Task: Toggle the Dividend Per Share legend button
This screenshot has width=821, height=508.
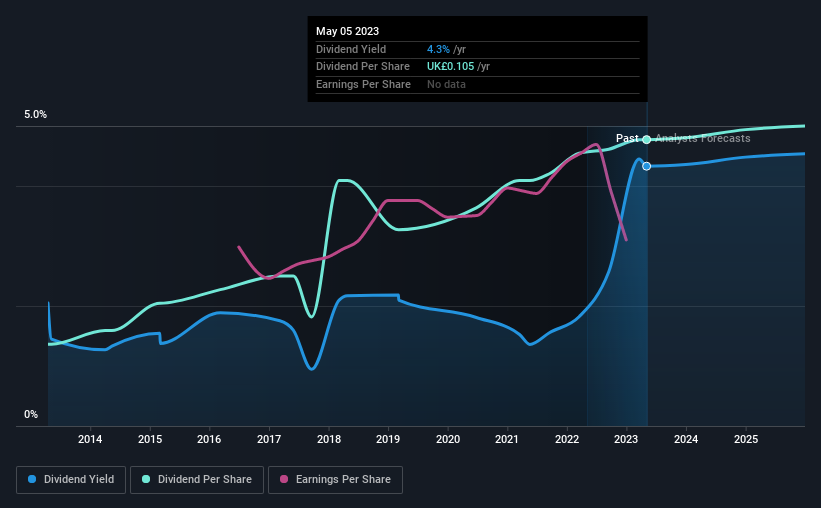Action: [x=197, y=480]
